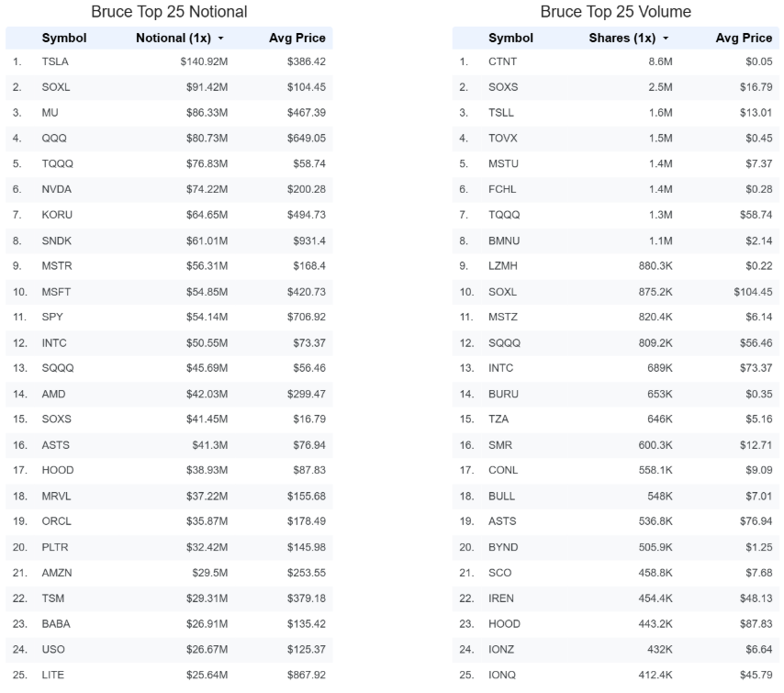The width and height of the screenshot is (784, 693).
Task: Select the SMR row in Volume table
Action: click(615, 445)
